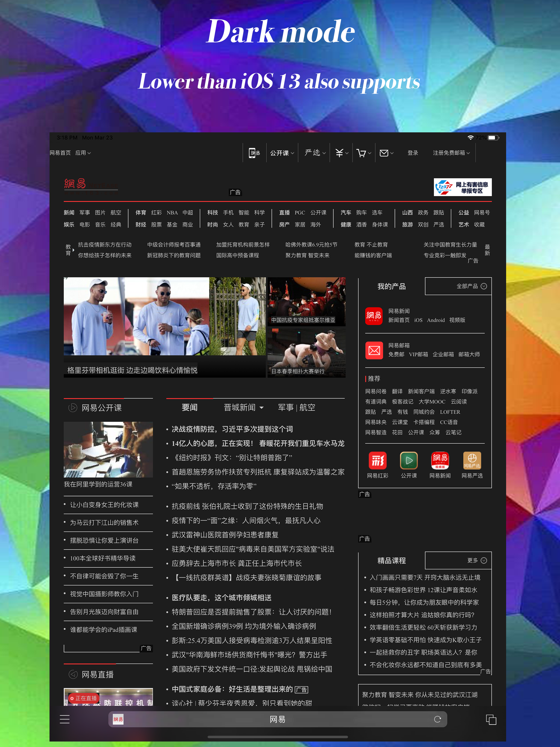Open the tab switcher icon at bottom right
The image size is (560, 747).
pyautogui.click(x=491, y=719)
